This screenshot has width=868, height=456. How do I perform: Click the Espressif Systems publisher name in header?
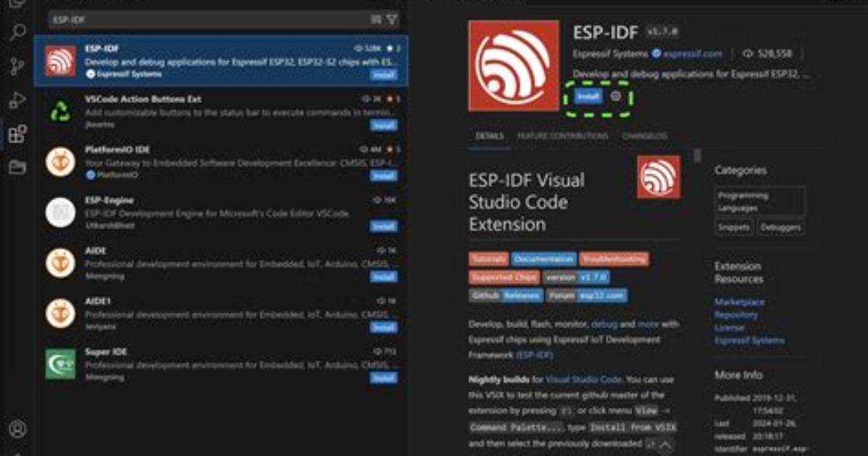tap(610, 54)
